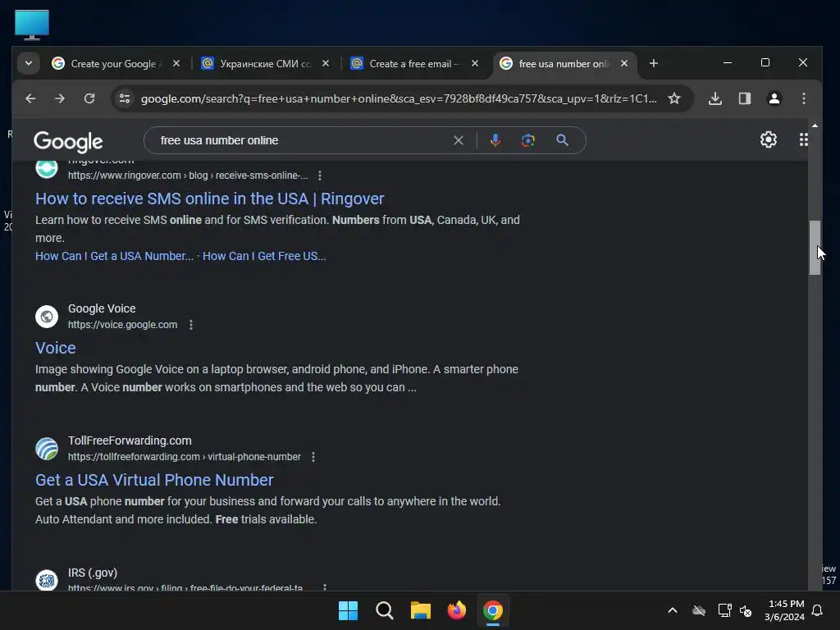Click the network tray icon
840x630 pixels.
(724, 610)
